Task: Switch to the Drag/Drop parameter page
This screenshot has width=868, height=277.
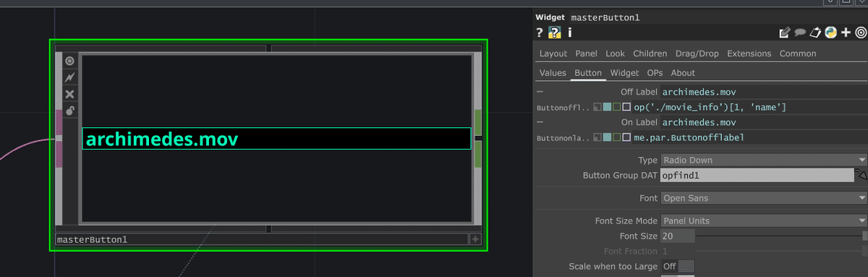Action: tap(697, 54)
